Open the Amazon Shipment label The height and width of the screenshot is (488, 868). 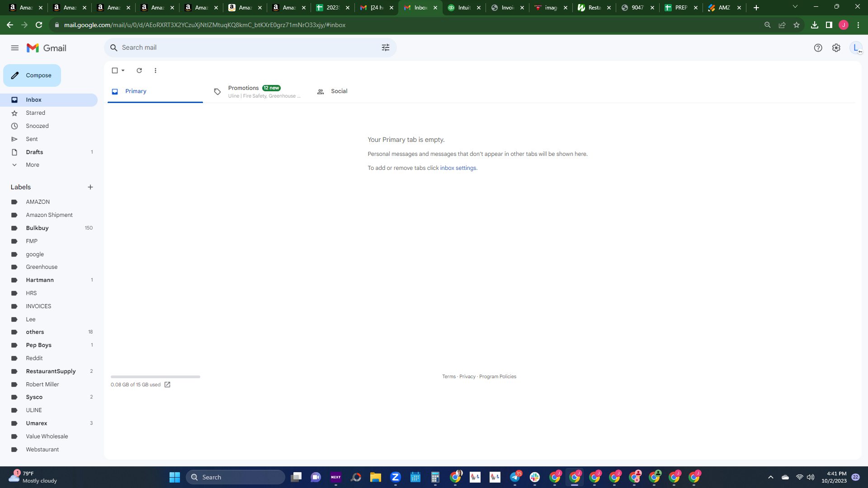(x=49, y=215)
